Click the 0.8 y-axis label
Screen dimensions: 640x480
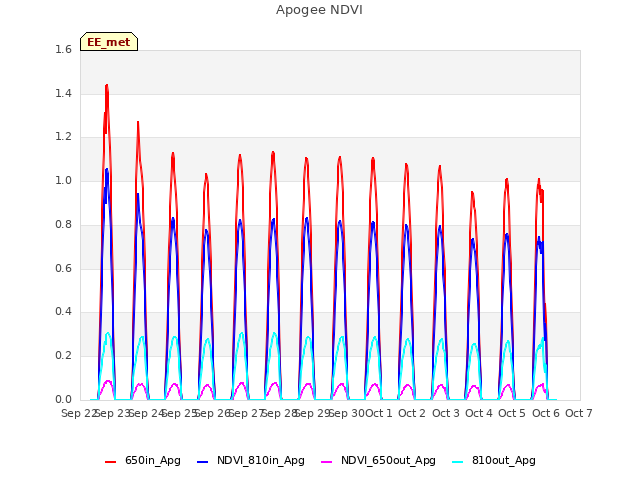(63, 224)
